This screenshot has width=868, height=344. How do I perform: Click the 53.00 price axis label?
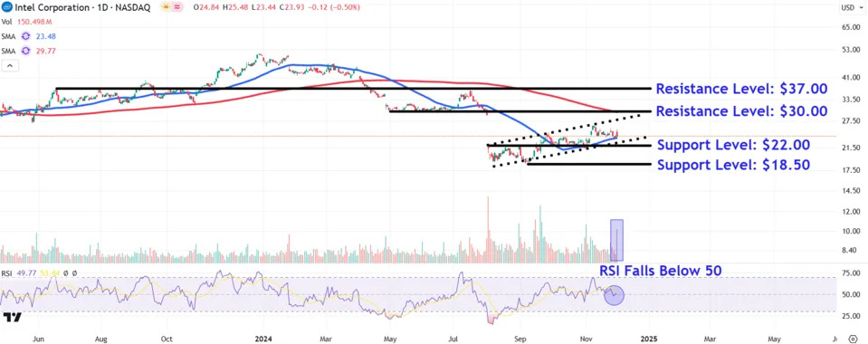[x=850, y=50]
